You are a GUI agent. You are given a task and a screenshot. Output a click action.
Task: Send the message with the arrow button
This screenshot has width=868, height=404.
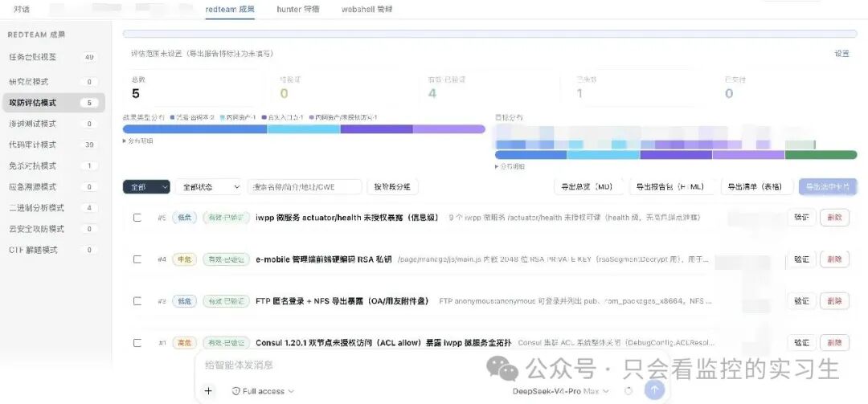(654, 390)
